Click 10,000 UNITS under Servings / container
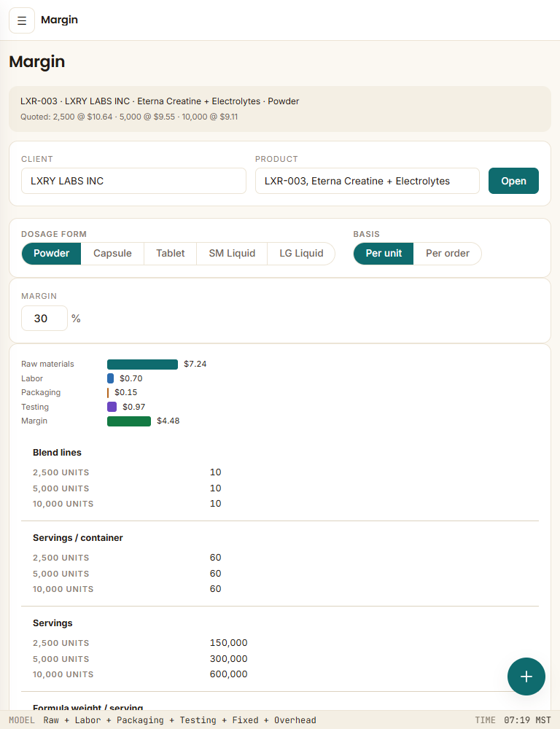Viewport: 560px width, 729px height. point(63,589)
